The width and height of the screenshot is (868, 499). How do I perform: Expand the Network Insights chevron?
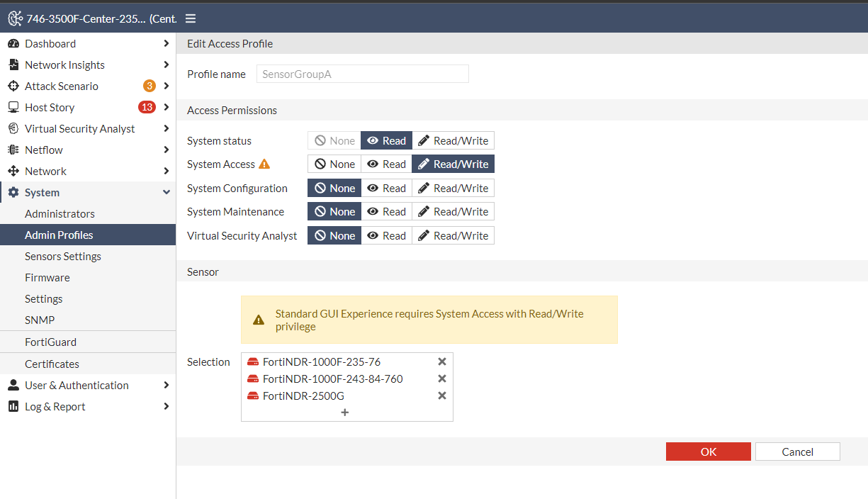point(167,65)
